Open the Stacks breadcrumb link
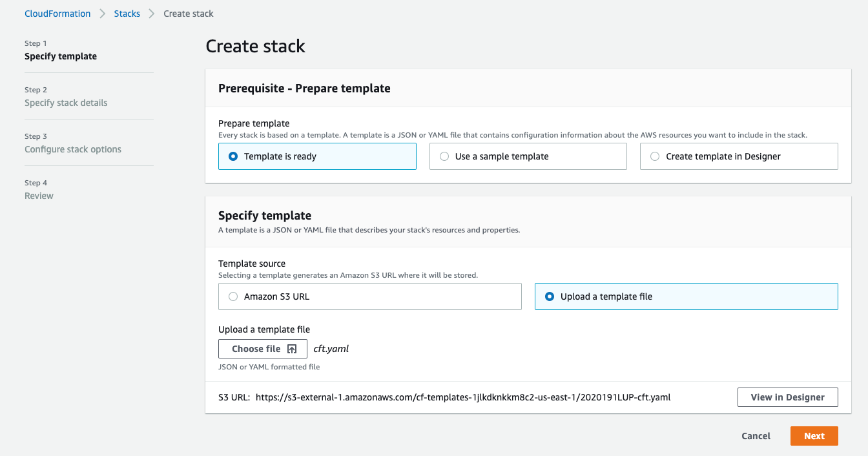868x456 pixels. [x=127, y=13]
